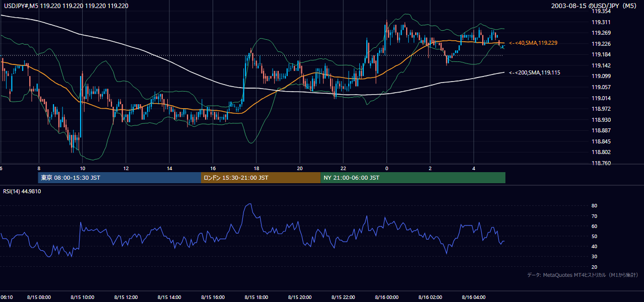Select the 8/15 08:00 date label
This screenshot has height=302, width=644.
point(39,297)
